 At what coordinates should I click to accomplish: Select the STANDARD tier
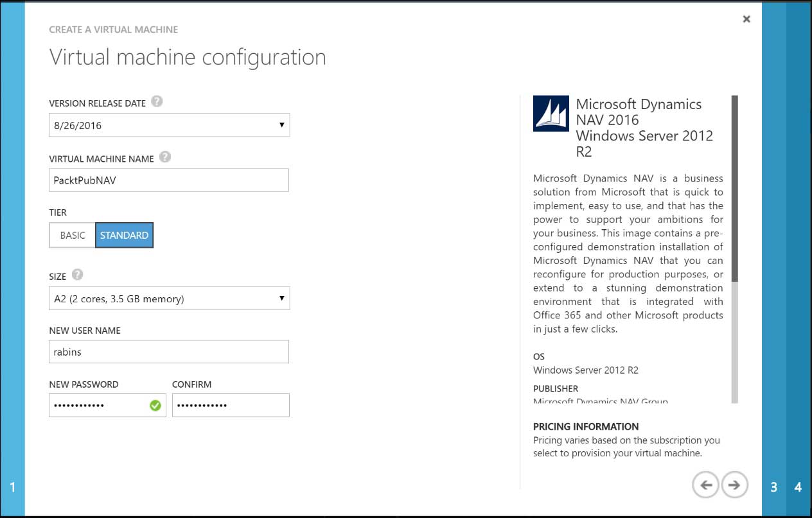click(x=124, y=235)
